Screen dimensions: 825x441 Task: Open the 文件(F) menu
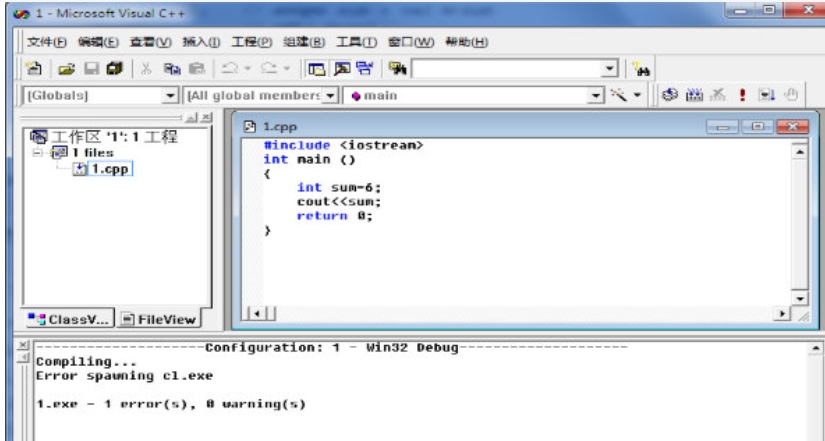tap(47, 42)
